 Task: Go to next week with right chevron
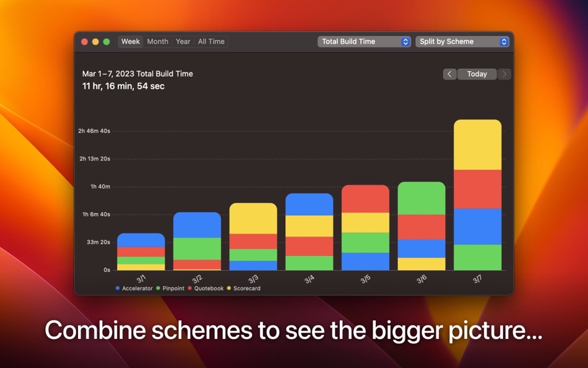(504, 74)
